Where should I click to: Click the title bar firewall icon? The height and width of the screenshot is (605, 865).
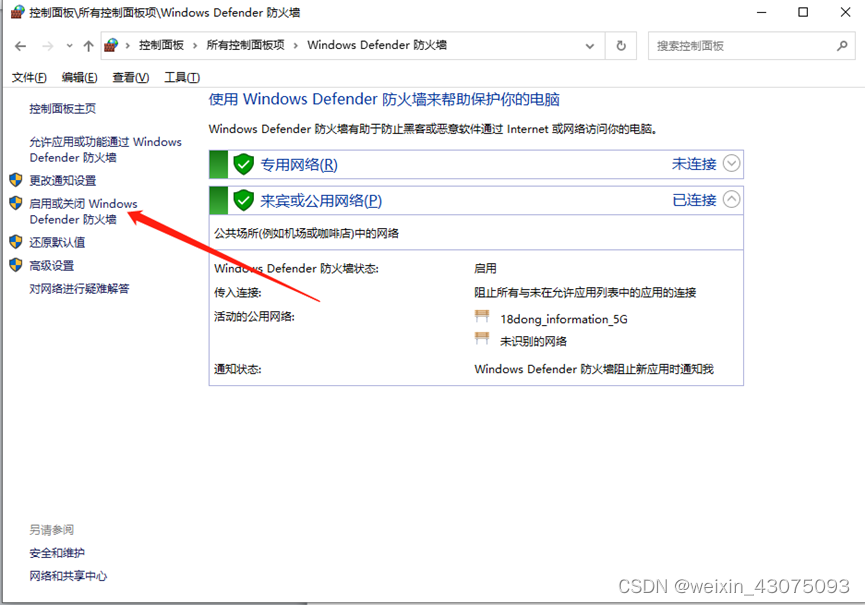pos(18,12)
